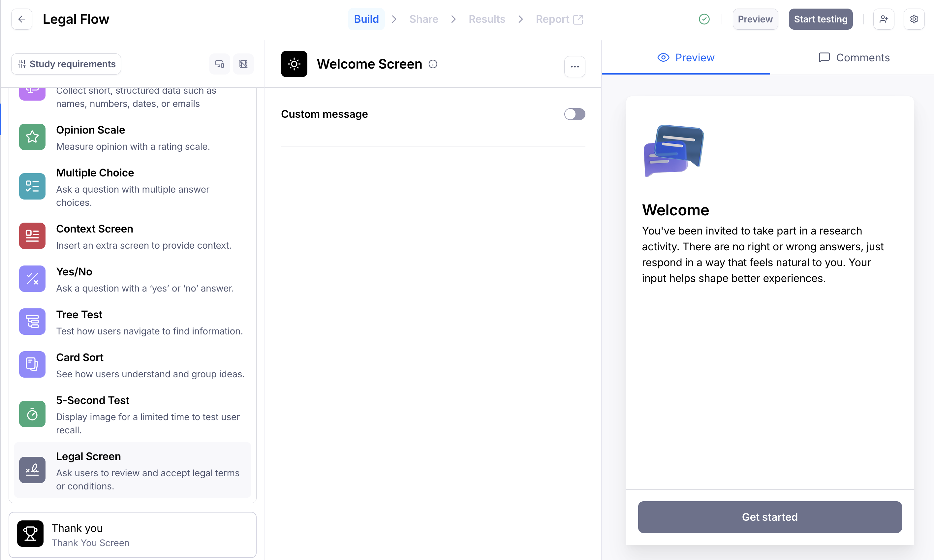Switch to the Comments tab
The image size is (934, 560).
point(854,57)
